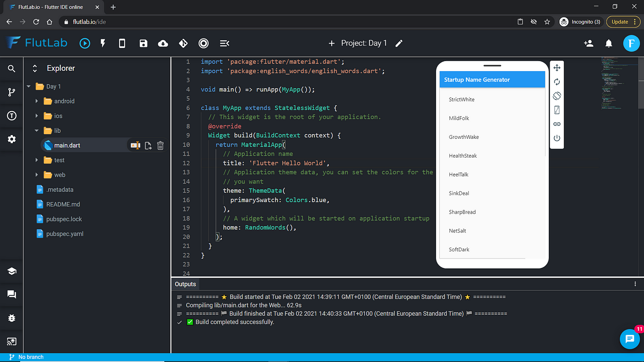
Task: Expand the ios folder
Action: pyautogui.click(x=37, y=116)
